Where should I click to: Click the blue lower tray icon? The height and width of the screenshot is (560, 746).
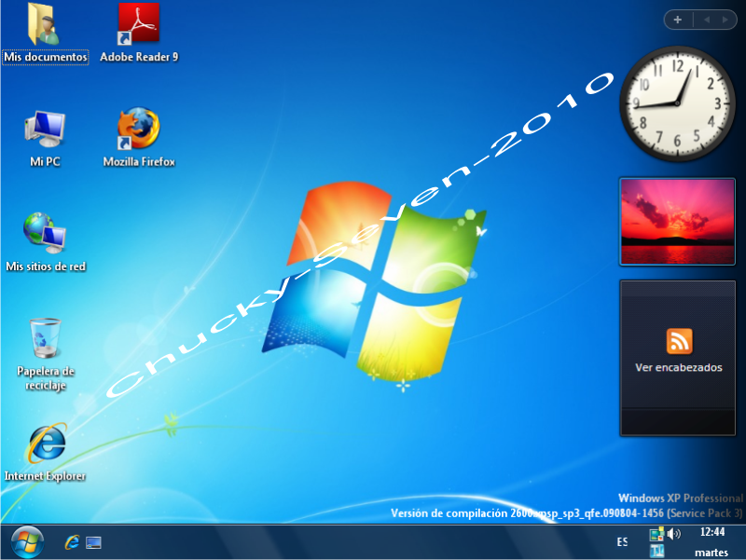tap(656, 551)
